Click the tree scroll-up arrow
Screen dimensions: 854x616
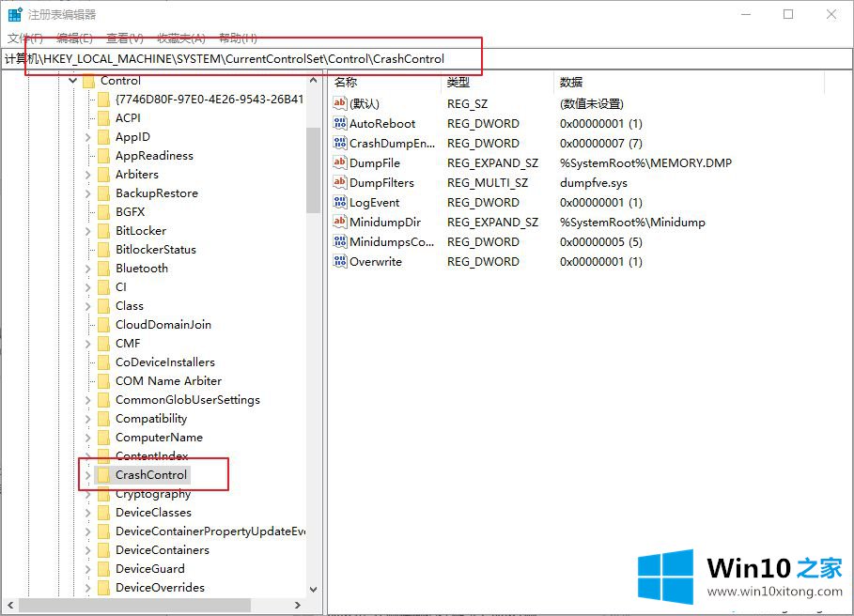coord(313,81)
